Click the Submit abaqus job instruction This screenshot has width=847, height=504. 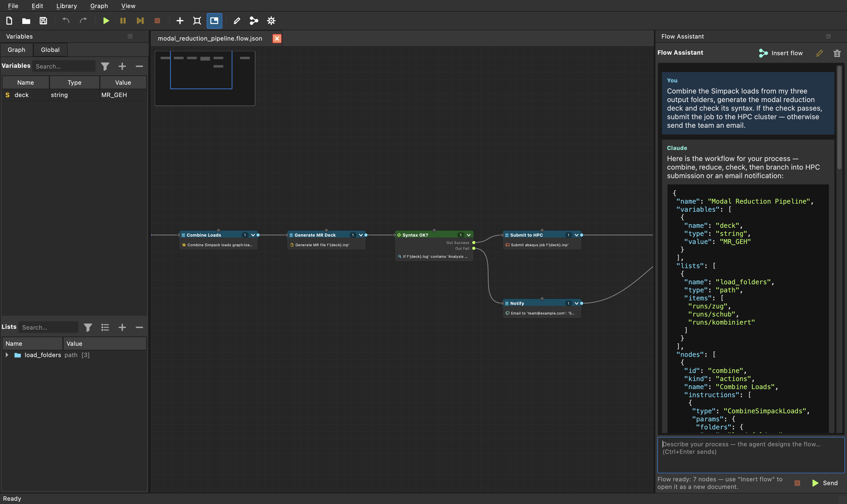(x=542, y=245)
